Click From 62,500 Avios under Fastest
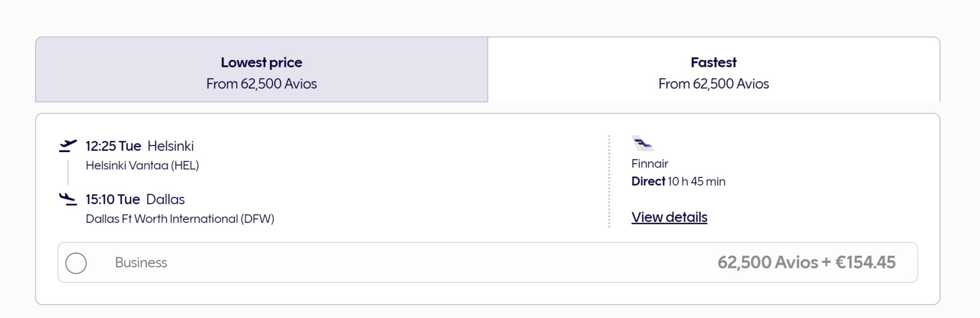 click(x=714, y=83)
